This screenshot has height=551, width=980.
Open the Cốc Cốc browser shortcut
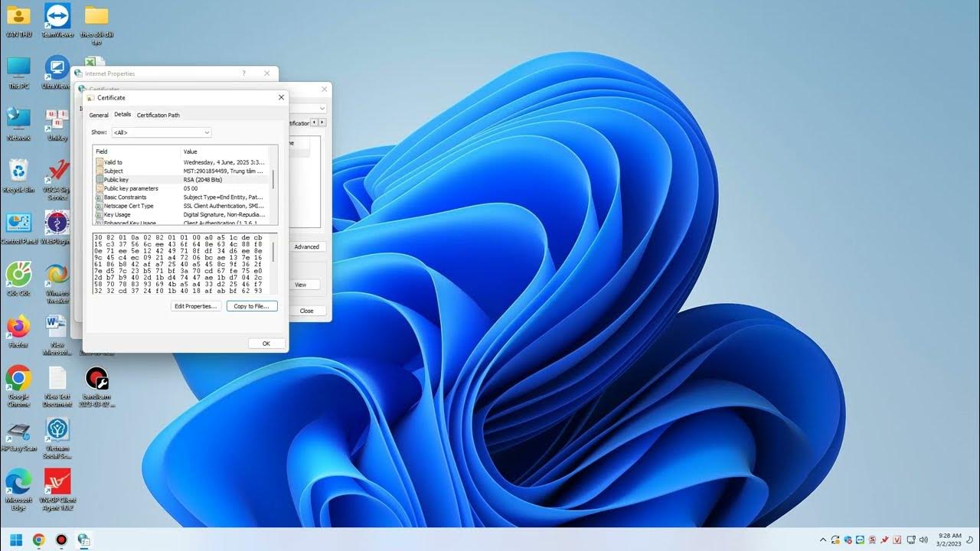[18, 279]
